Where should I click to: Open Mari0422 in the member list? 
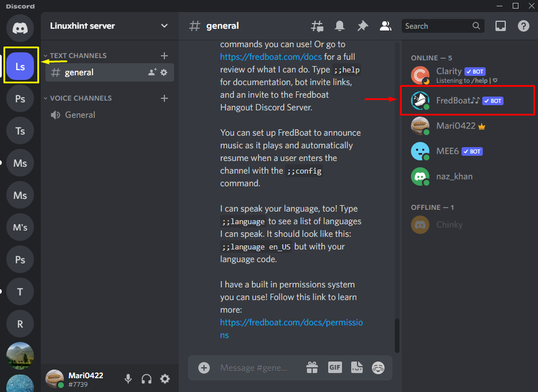click(x=468, y=126)
